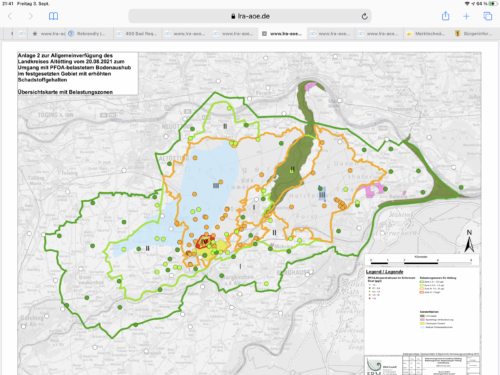Add a new tab with plus icon
Screen dimensions: 500x375
pyautogui.click(x=466, y=16)
